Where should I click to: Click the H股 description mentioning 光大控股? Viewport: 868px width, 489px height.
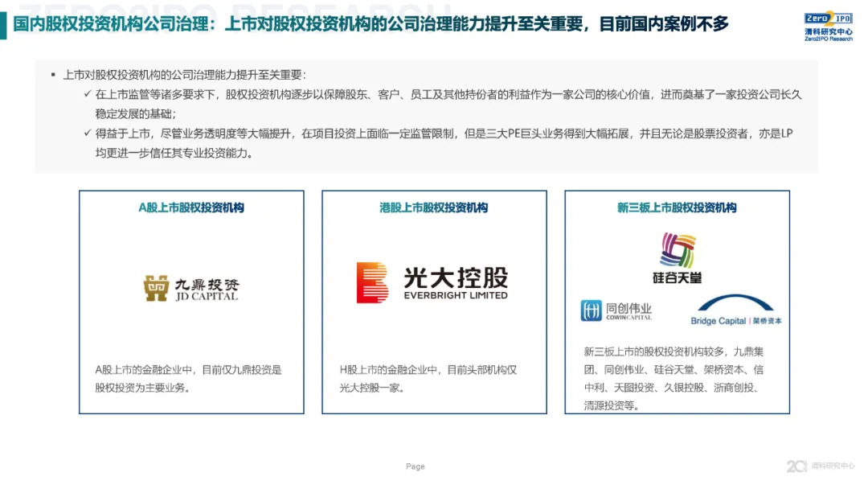pos(428,379)
